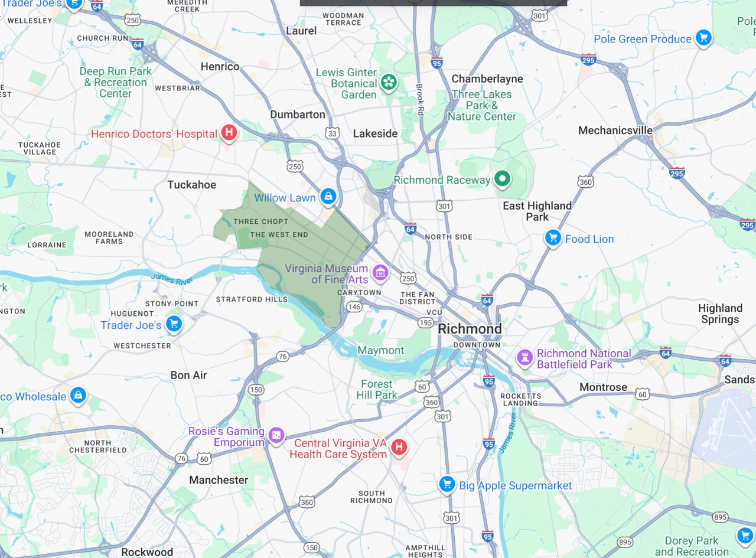The height and width of the screenshot is (558, 756).
Task: Select the Mechanicsville town label
Action: [615, 130]
